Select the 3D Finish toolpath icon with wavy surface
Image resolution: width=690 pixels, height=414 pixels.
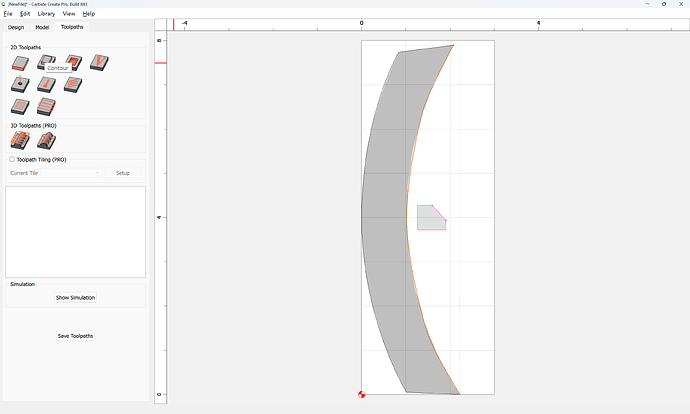point(46,141)
